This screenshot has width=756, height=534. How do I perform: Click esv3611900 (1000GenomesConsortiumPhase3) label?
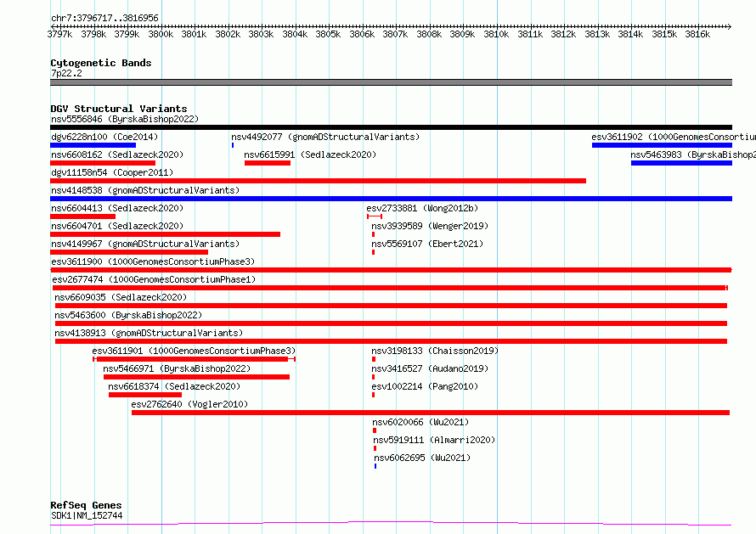153,261
